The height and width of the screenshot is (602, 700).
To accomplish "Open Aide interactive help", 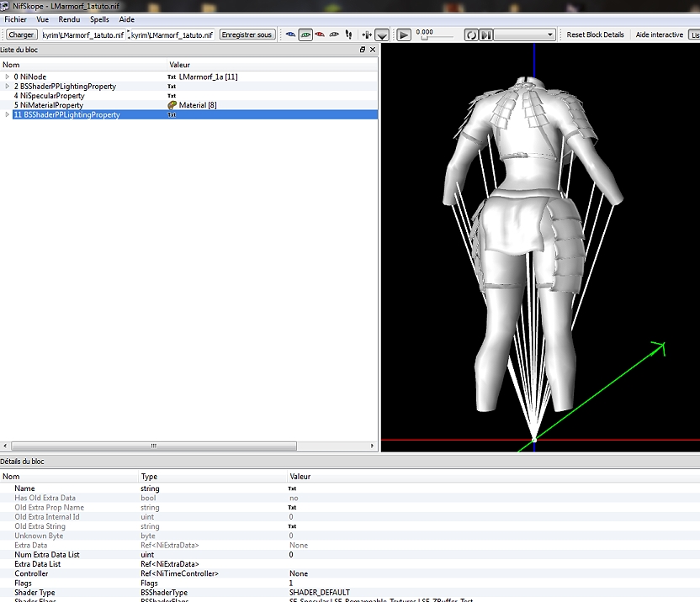I will [x=659, y=34].
